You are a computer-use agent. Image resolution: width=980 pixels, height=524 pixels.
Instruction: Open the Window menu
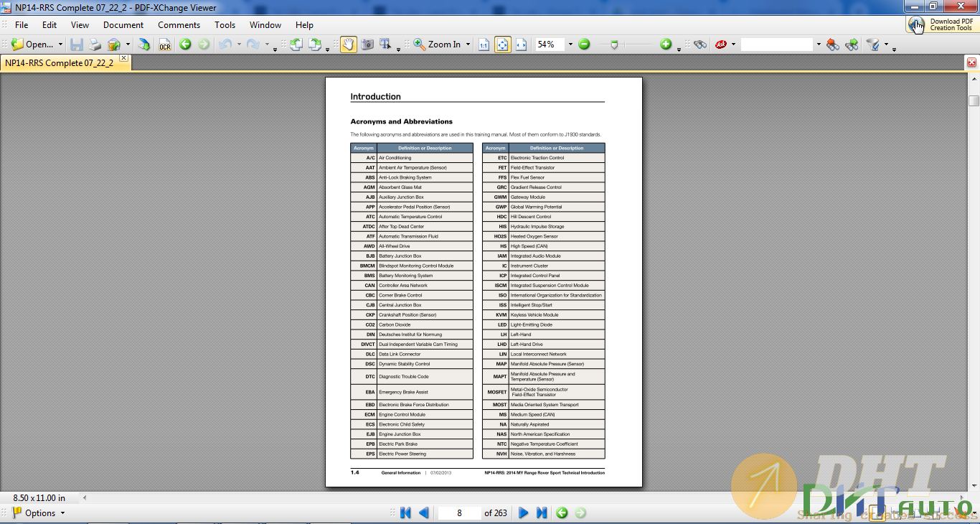265,25
